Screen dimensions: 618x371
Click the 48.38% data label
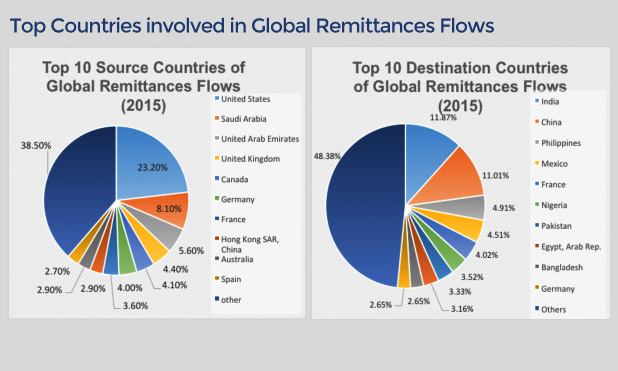tap(327, 156)
